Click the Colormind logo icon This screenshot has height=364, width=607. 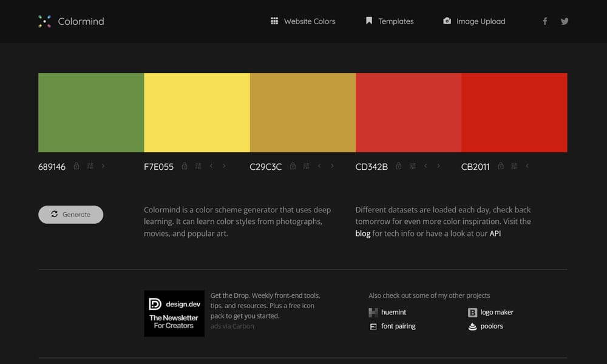44,21
